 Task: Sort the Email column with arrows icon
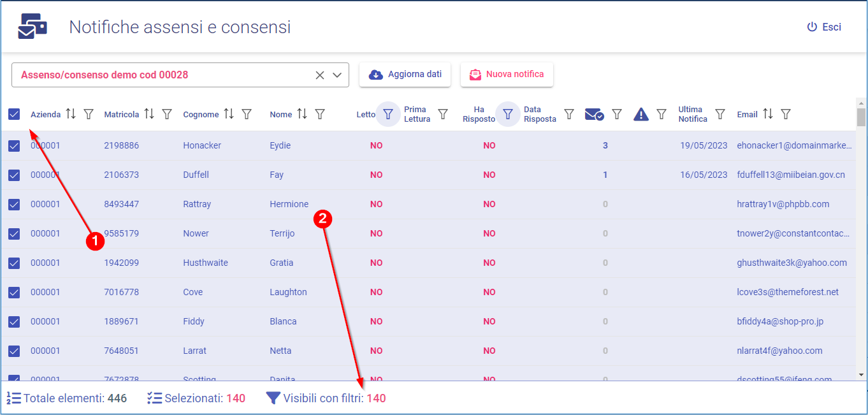pyautogui.click(x=768, y=114)
